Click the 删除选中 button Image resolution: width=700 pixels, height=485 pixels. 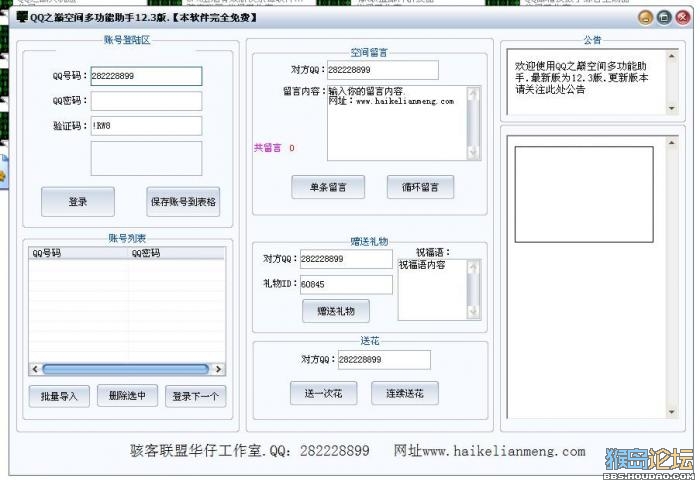[127, 395]
